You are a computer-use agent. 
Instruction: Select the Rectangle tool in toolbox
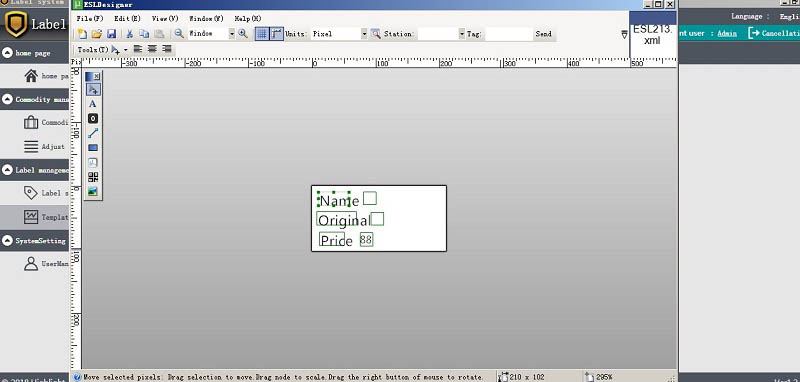pyautogui.click(x=93, y=148)
